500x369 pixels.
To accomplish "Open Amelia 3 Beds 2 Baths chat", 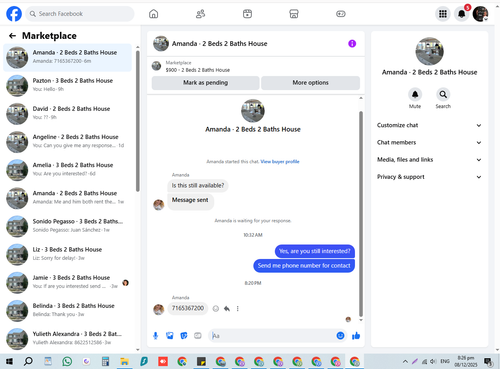I will pyautogui.click(x=68, y=170).
